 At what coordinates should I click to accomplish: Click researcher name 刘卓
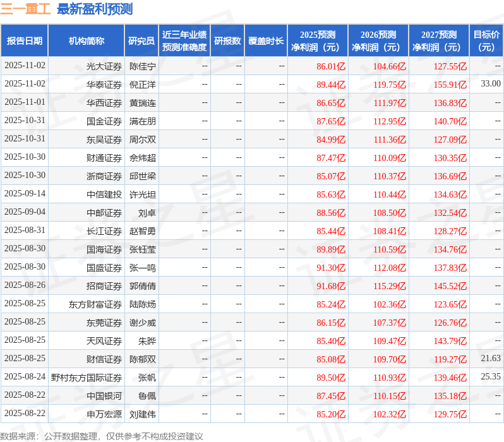(x=147, y=213)
